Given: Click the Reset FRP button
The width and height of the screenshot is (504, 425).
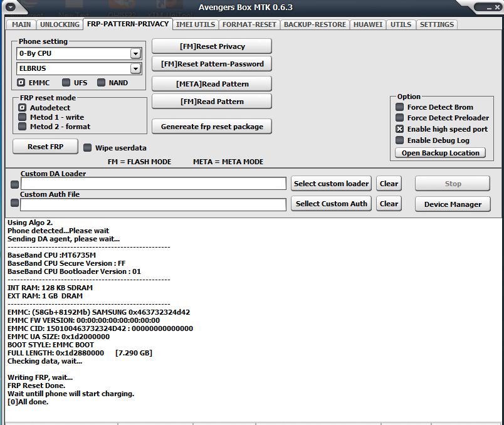Looking at the screenshot, I should [45, 147].
